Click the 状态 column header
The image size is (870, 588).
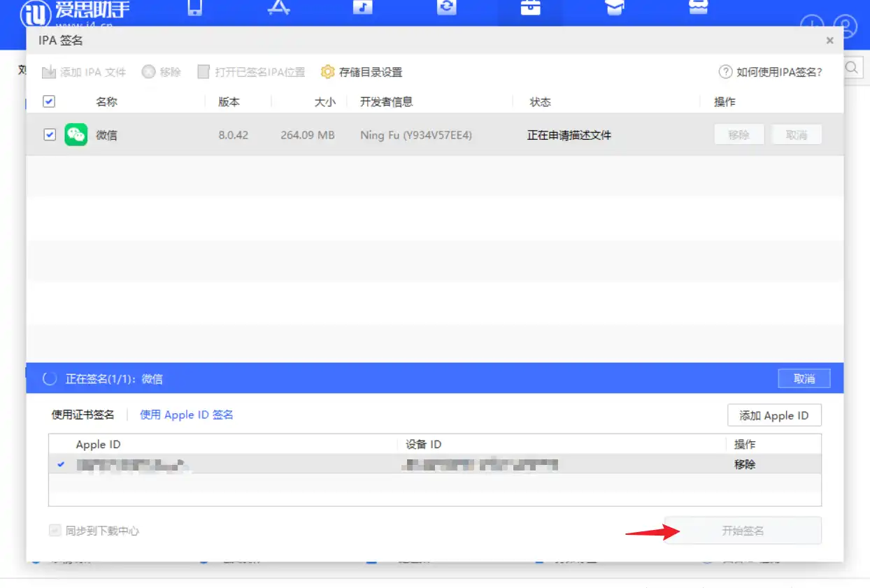[x=540, y=102]
